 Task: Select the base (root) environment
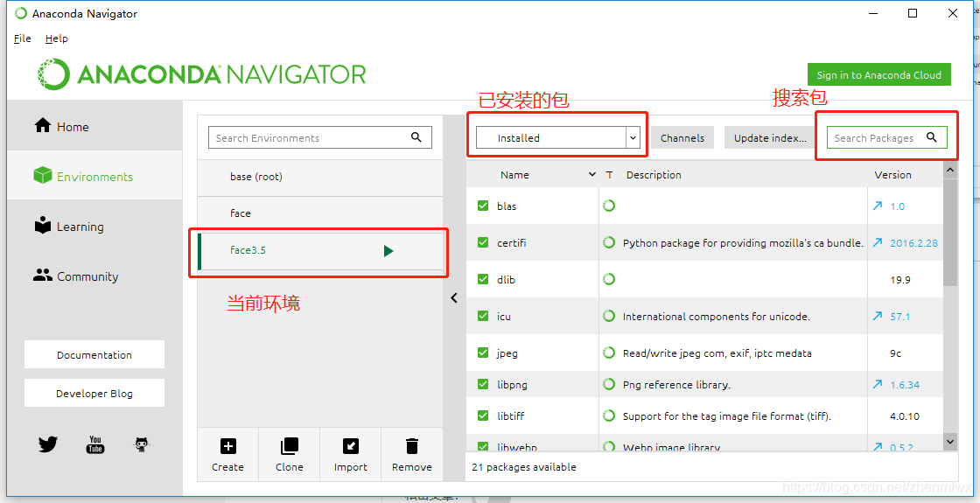(x=320, y=177)
